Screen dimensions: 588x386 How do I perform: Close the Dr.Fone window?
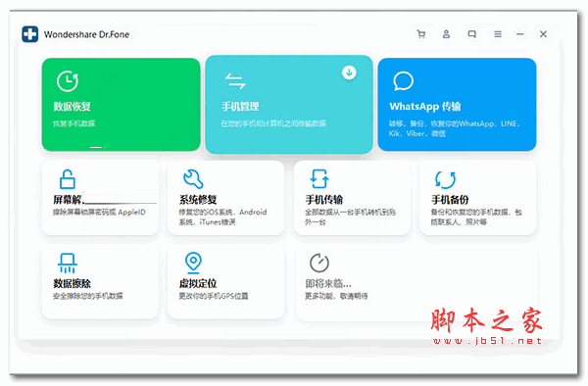(543, 34)
